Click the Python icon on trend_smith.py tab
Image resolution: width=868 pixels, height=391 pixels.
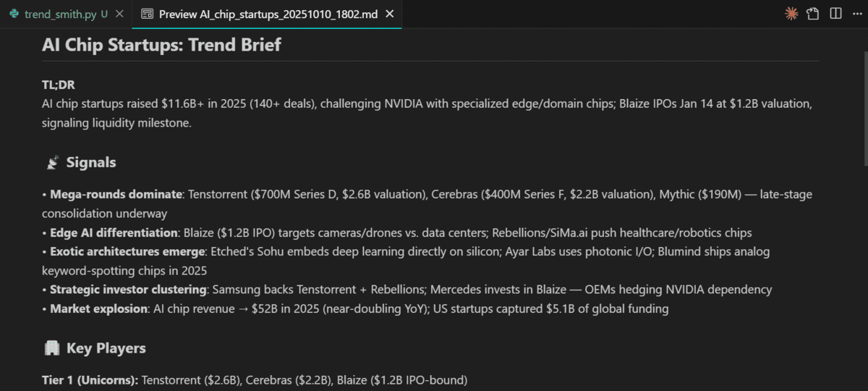(x=14, y=14)
